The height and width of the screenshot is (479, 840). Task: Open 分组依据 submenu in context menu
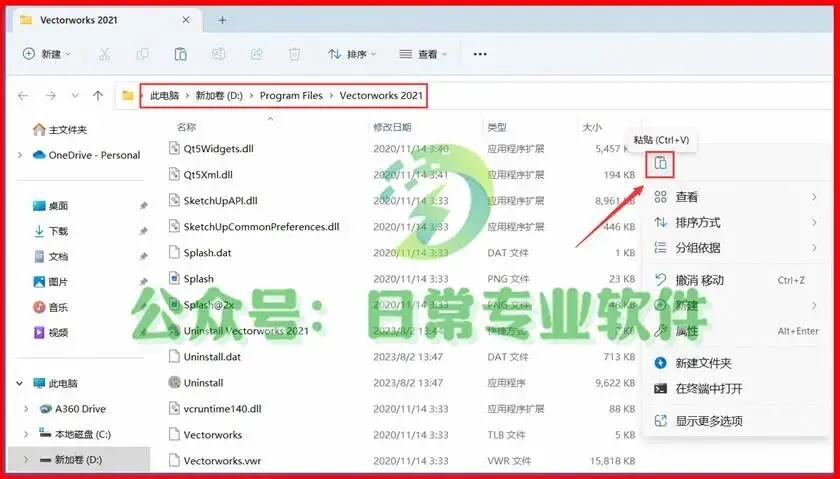tap(736, 248)
